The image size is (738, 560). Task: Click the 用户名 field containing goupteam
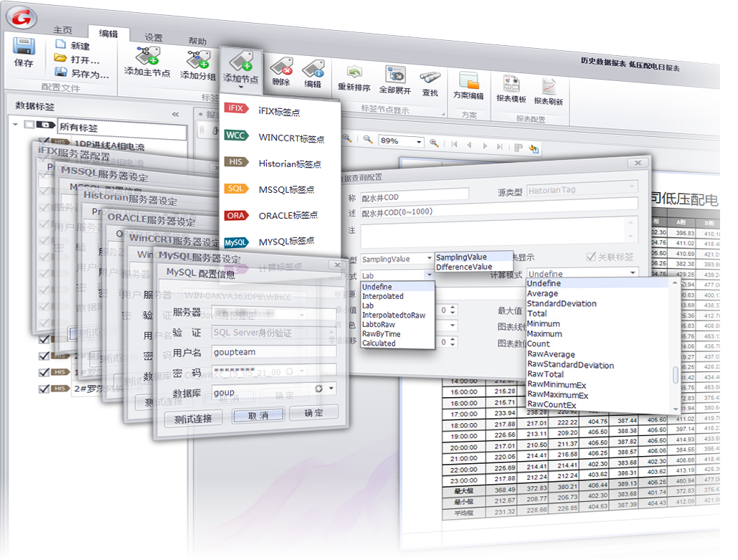point(275,352)
